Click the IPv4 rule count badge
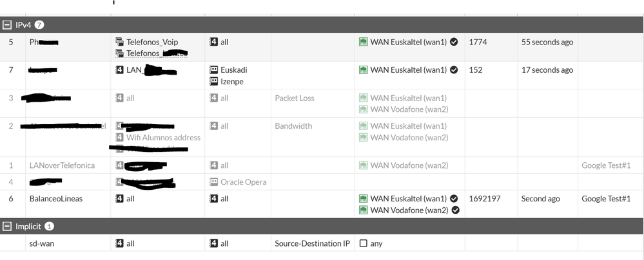The height and width of the screenshot is (260, 644). [x=39, y=24]
